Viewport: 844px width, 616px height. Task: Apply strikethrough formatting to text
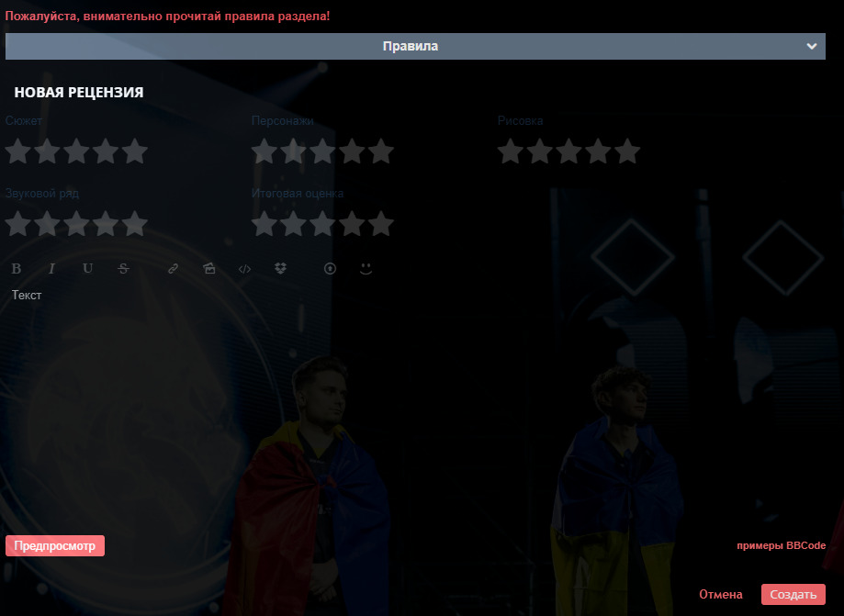123,268
